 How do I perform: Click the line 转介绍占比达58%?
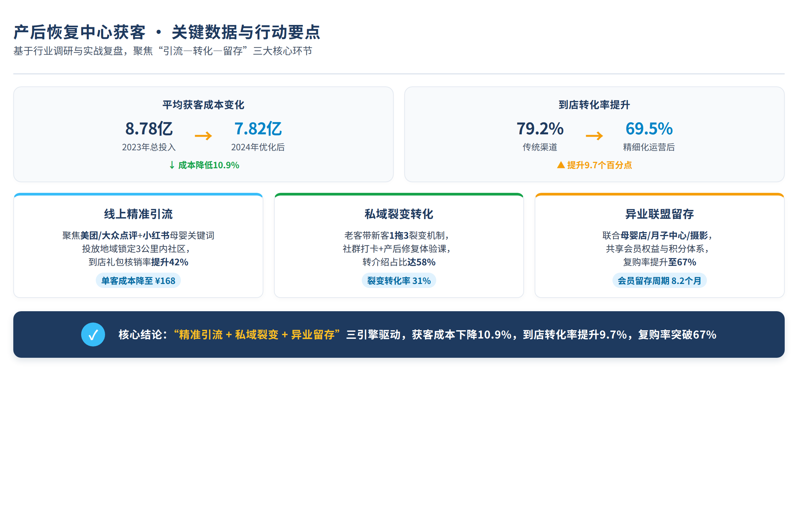(x=399, y=262)
